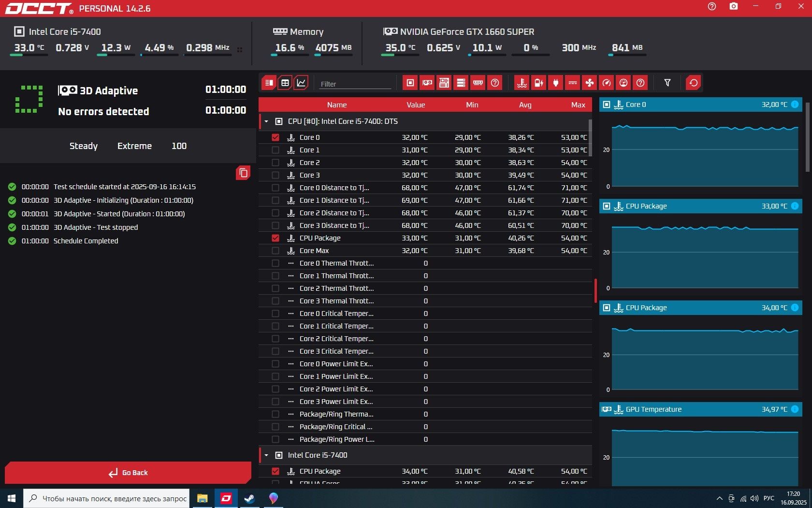Viewport: 812px width, 508px height.
Task: Click the Go Back button
Action: pyautogui.click(x=128, y=473)
